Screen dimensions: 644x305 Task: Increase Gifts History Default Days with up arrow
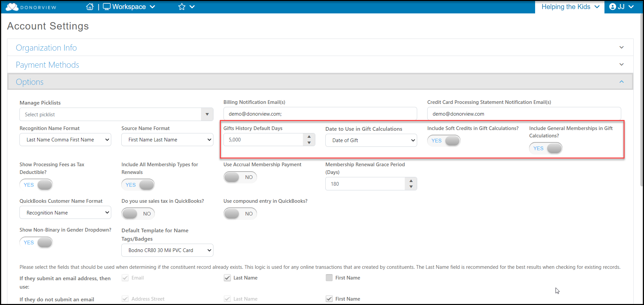[x=309, y=137]
